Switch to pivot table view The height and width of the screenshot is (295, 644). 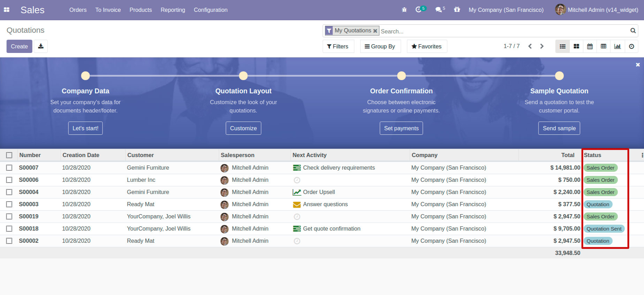point(604,46)
